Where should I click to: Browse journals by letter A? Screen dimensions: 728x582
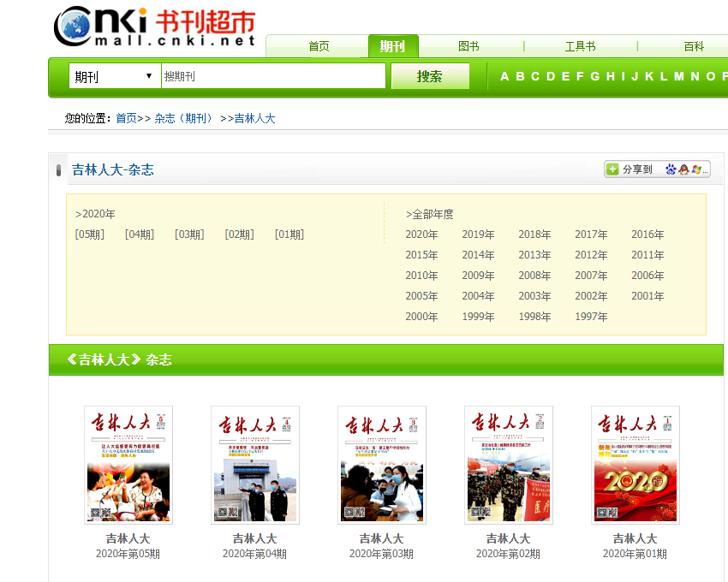click(504, 76)
